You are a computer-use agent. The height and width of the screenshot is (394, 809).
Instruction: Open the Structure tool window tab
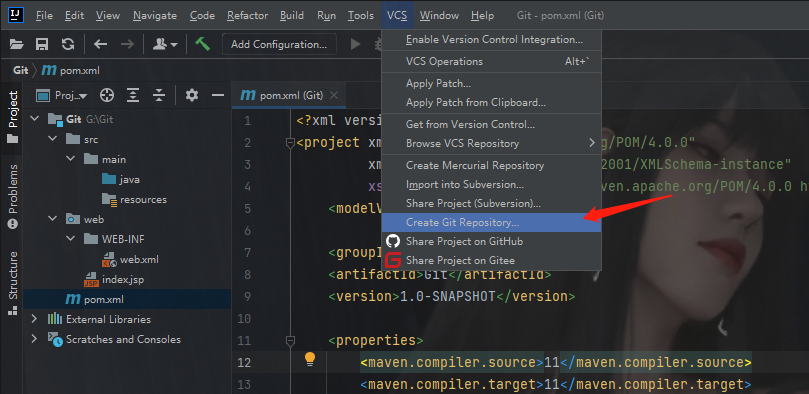point(12,283)
